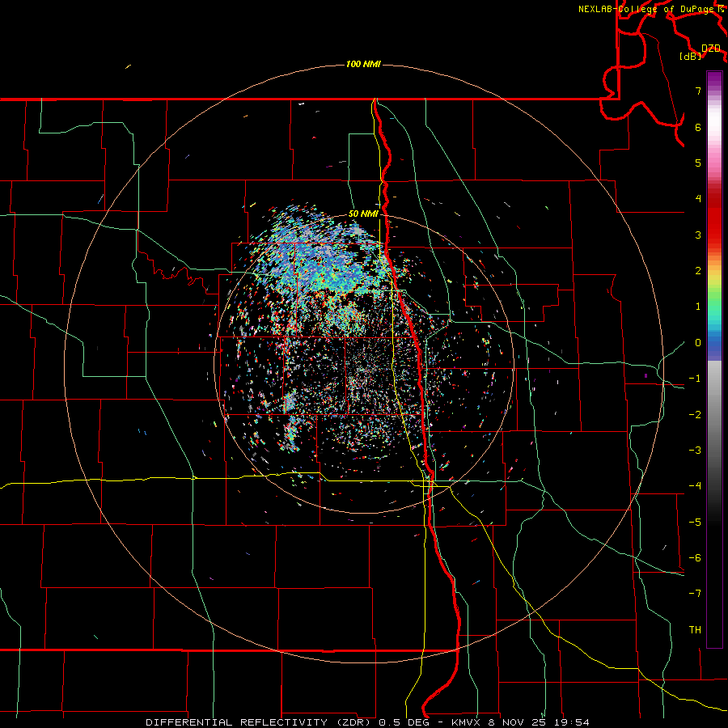Click the -5 value on the scale
This screenshot has width=728, height=728.
pyautogui.click(x=695, y=523)
